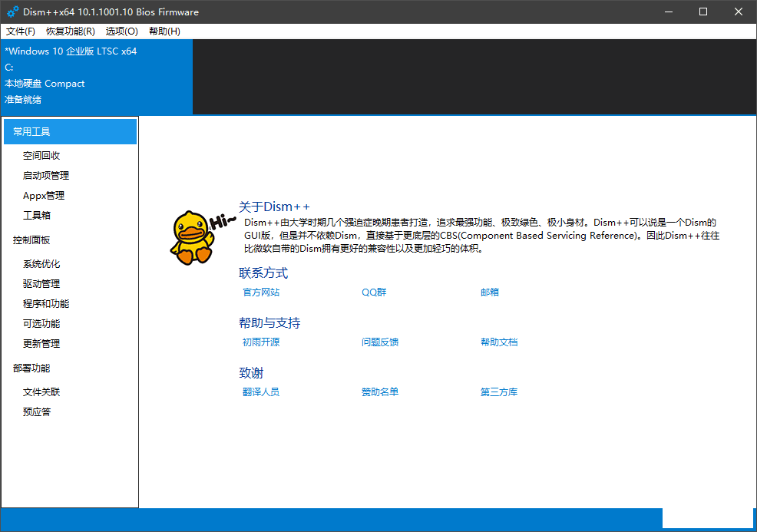
Task: Click the 致谢 heading
Action: point(251,372)
